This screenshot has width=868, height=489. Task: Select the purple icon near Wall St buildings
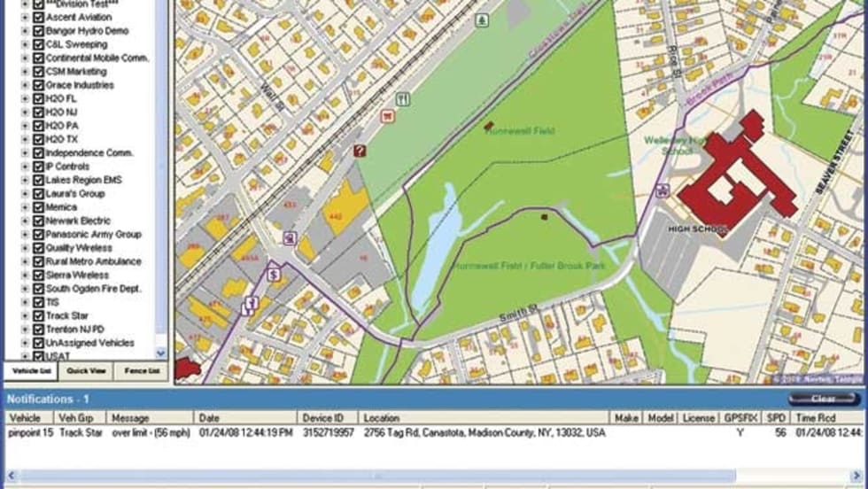pyautogui.click(x=290, y=237)
